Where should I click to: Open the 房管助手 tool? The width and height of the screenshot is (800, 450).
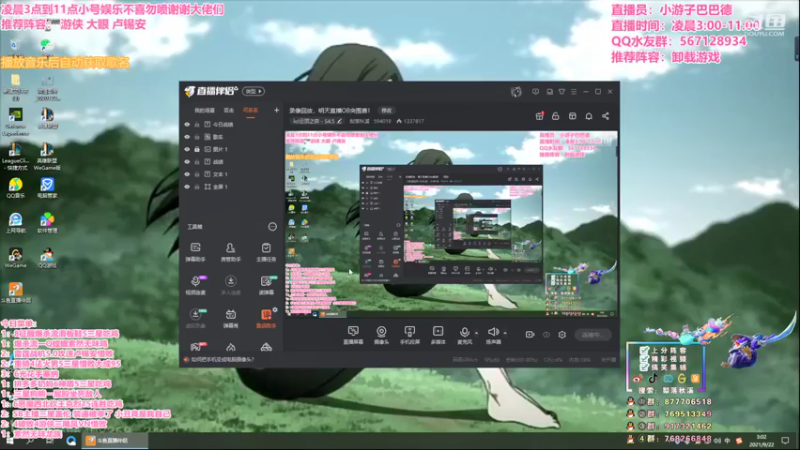click(231, 252)
